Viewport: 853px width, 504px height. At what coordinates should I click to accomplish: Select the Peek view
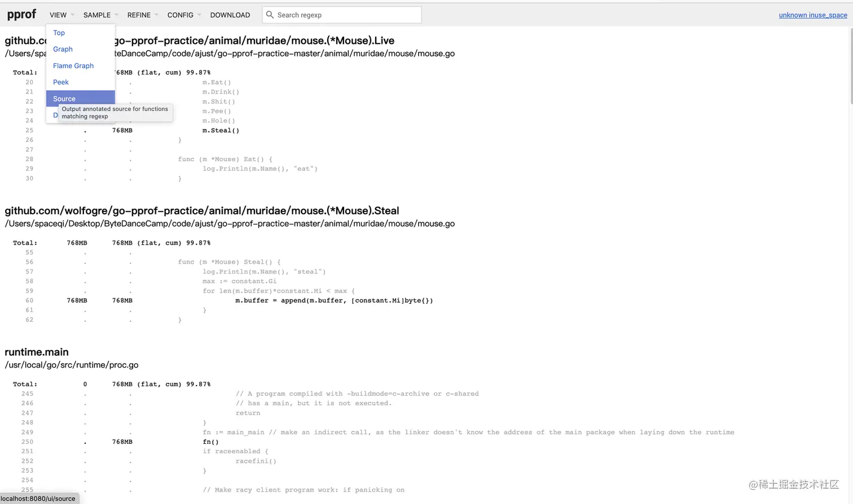coord(61,82)
